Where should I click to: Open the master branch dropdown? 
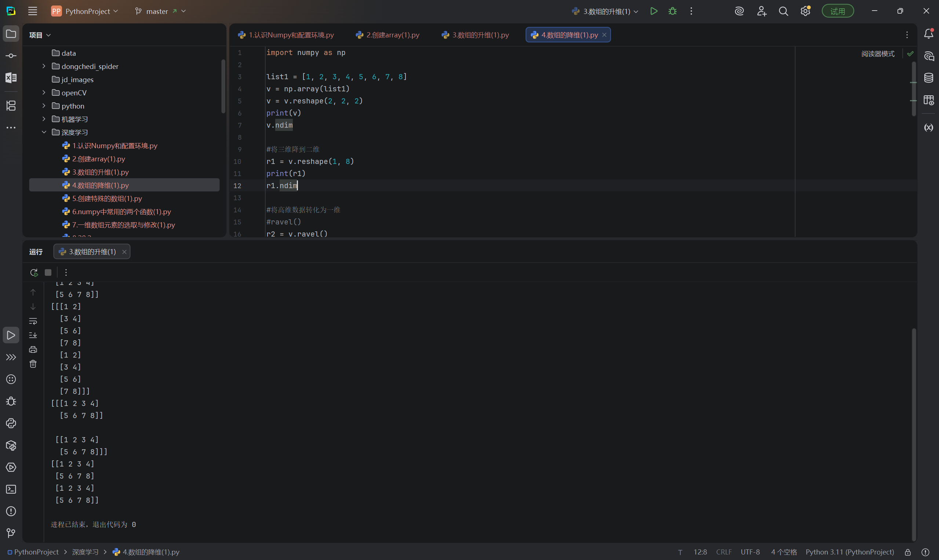click(160, 11)
